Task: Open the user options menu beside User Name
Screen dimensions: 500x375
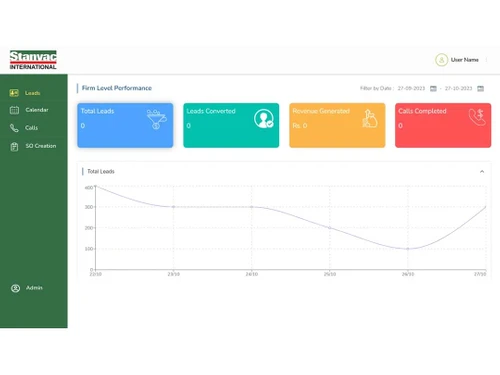Action: [x=487, y=60]
